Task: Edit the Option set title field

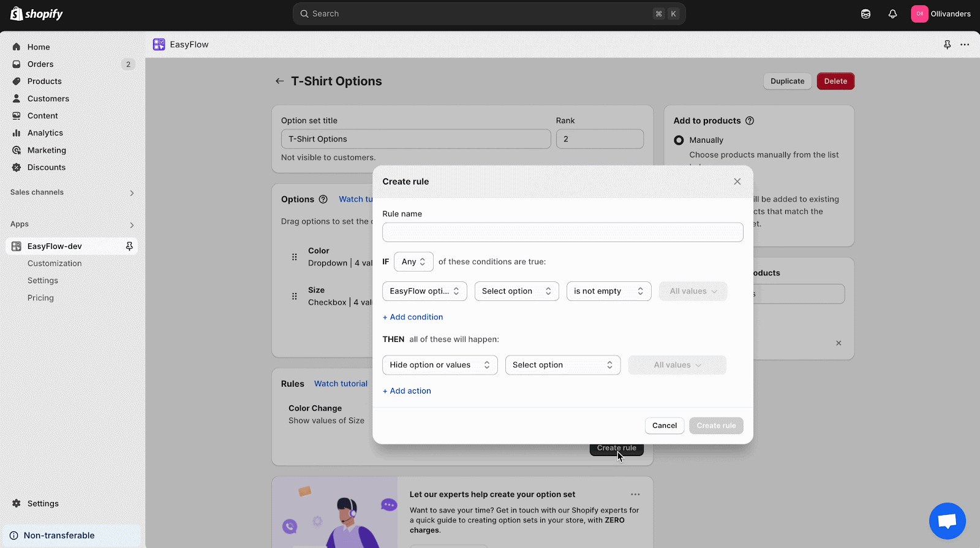Action: pyautogui.click(x=416, y=139)
